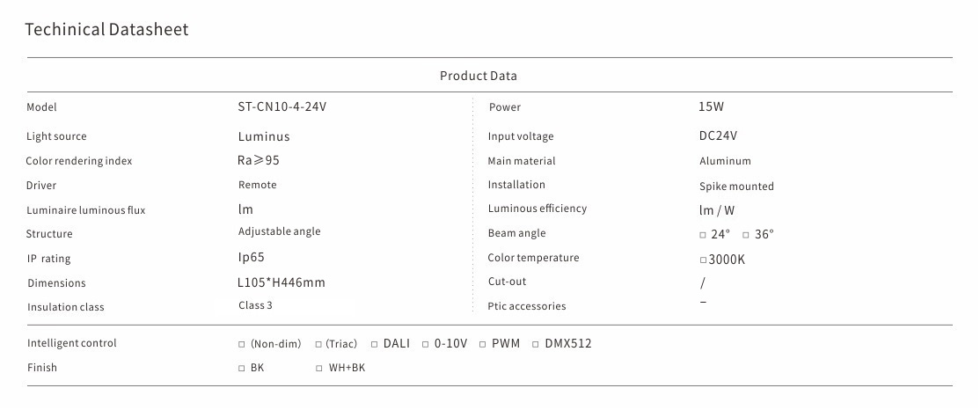Image resolution: width=980 pixels, height=410 pixels.
Task: Click the 15W power value
Action: pyautogui.click(x=711, y=106)
